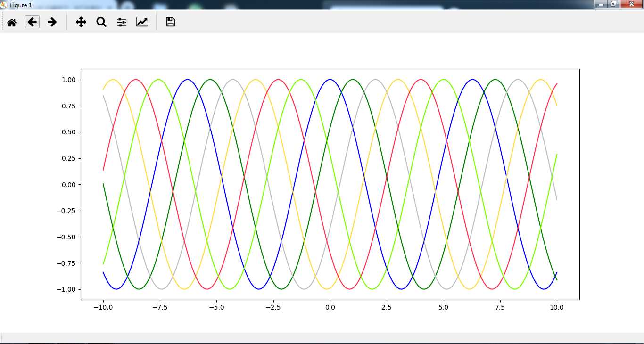Click y-axis tick label 0.00

69,184
